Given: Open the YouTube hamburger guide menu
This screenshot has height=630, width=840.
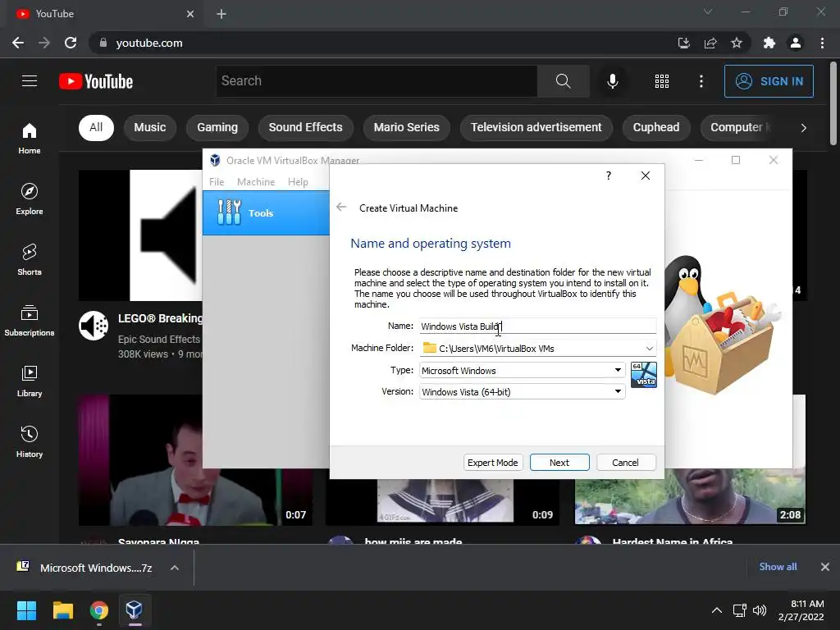Looking at the screenshot, I should [30, 81].
